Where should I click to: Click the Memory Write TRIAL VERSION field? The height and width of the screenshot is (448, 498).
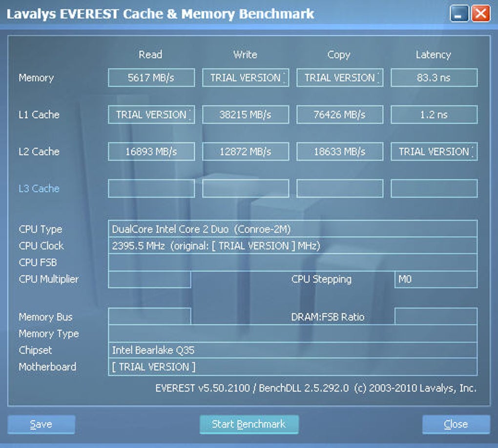[246, 78]
